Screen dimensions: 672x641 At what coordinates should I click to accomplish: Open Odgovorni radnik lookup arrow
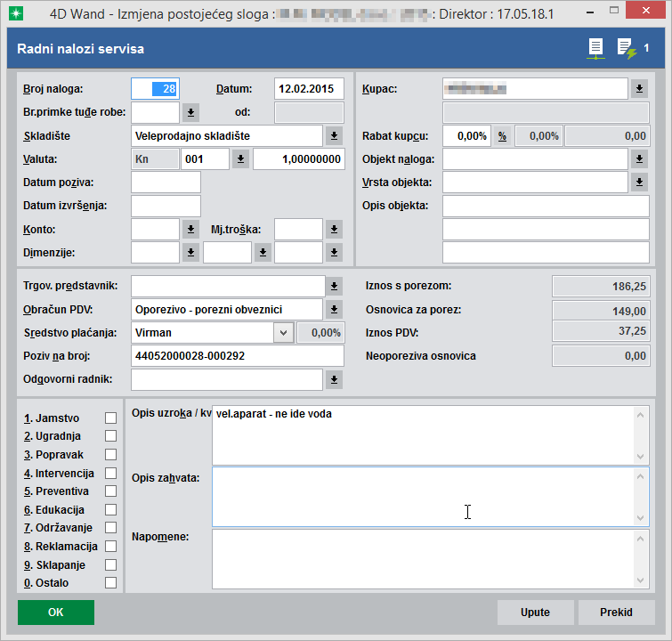tap(334, 379)
